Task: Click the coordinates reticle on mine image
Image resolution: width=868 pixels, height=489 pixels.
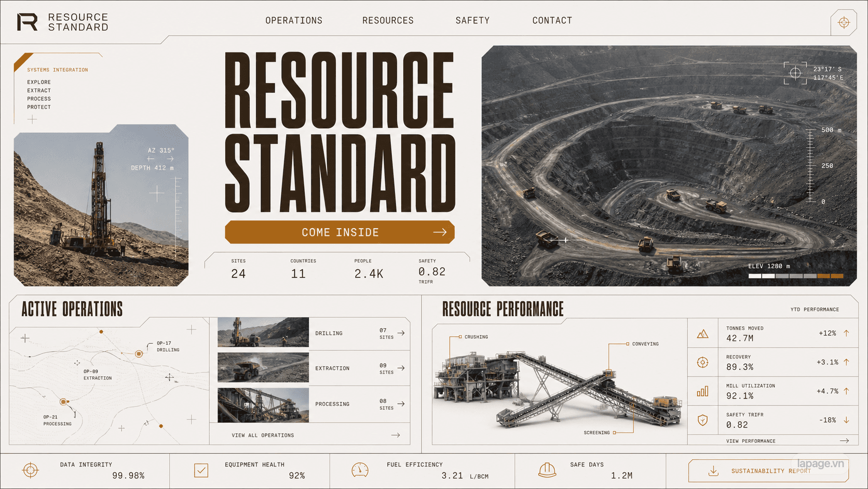Action: coord(795,73)
